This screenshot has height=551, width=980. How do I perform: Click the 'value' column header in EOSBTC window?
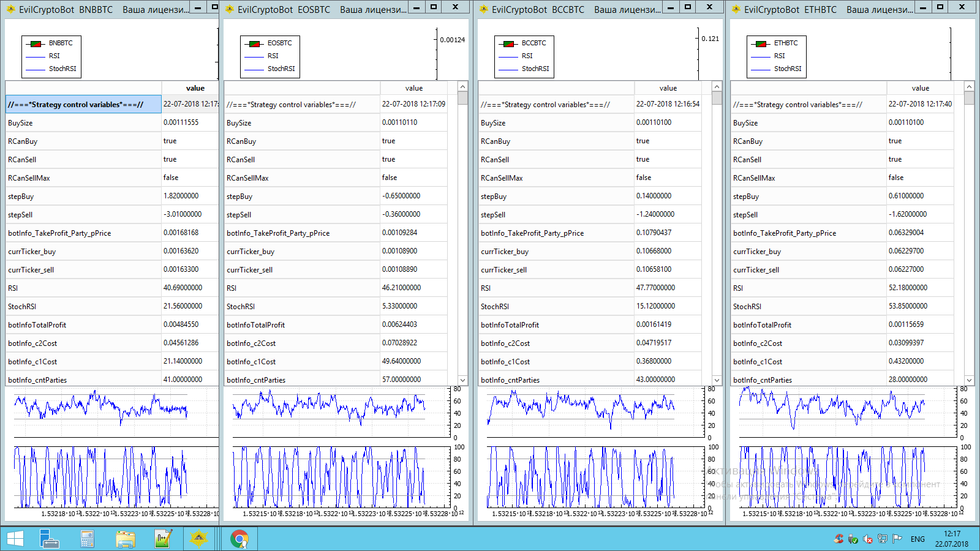[x=413, y=88]
